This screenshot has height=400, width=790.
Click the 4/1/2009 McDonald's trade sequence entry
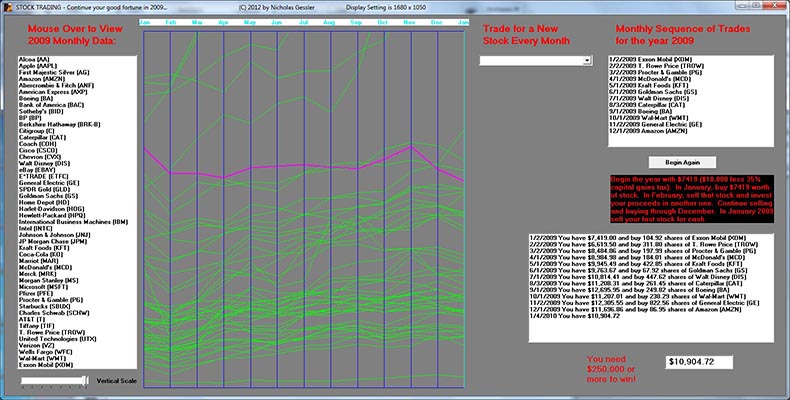(650, 79)
